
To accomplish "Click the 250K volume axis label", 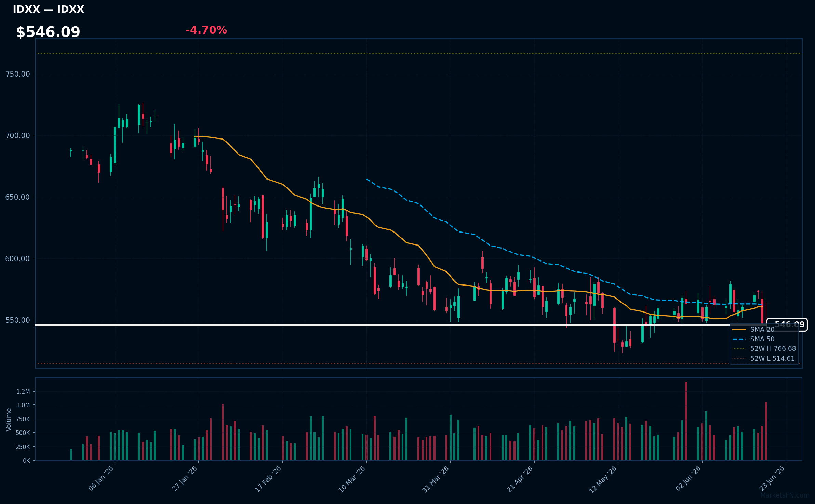I will point(23,447).
